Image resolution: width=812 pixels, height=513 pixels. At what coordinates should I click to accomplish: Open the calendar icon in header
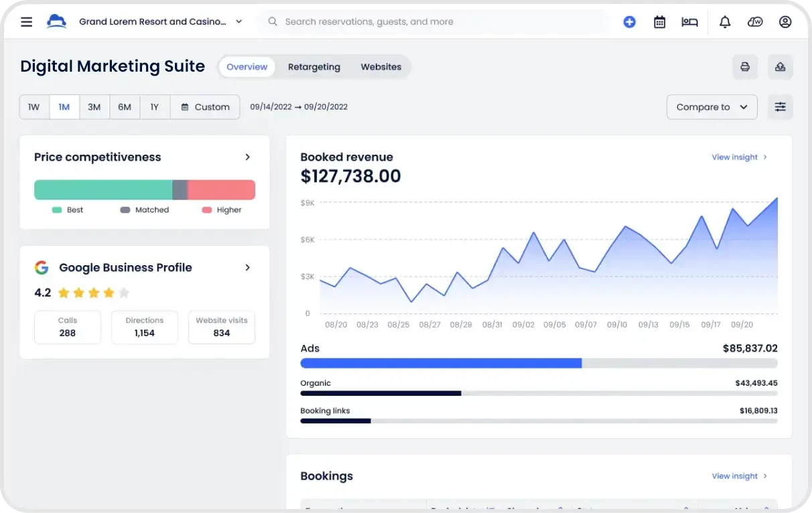click(660, 21)
